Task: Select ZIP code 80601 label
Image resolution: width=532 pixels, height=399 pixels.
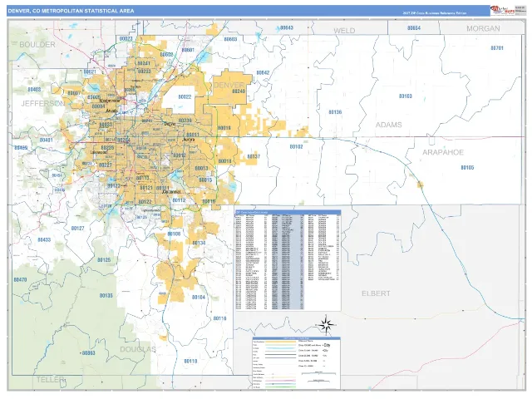Action: pyautogui.click(x=188, y=50)
